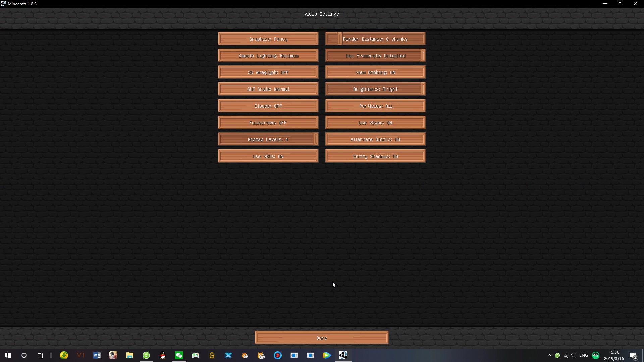Open the blue circle video player icon
The height and width of the screenshot is (362, 644).
pyautogui.click(x=278, y=355)
